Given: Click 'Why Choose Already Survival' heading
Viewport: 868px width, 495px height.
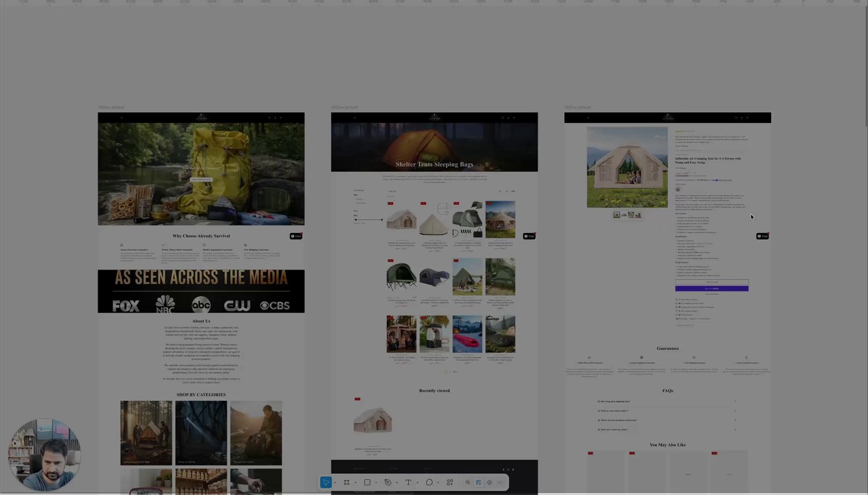Looking at the screenshot, I should (x=201, y=236).
